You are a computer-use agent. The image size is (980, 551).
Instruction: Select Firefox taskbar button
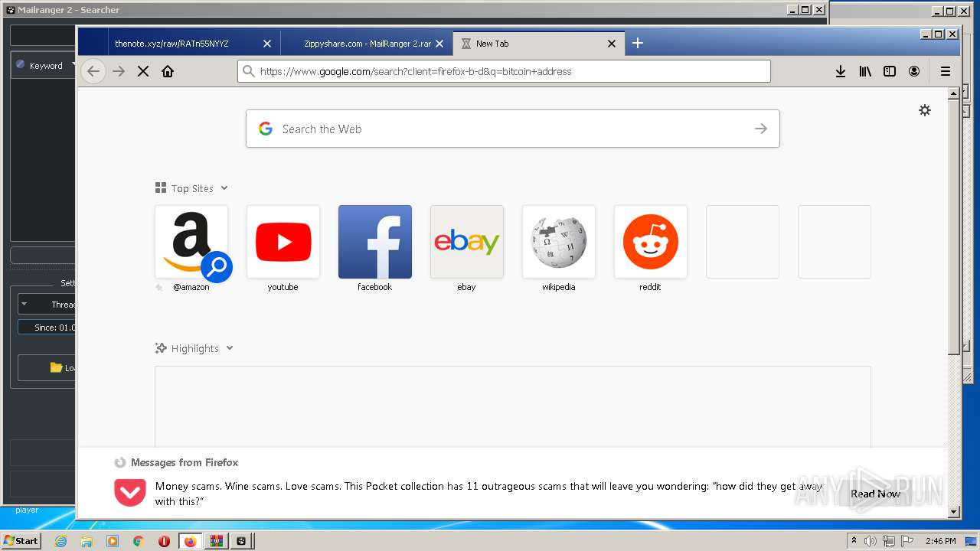[x=190, y=541]
